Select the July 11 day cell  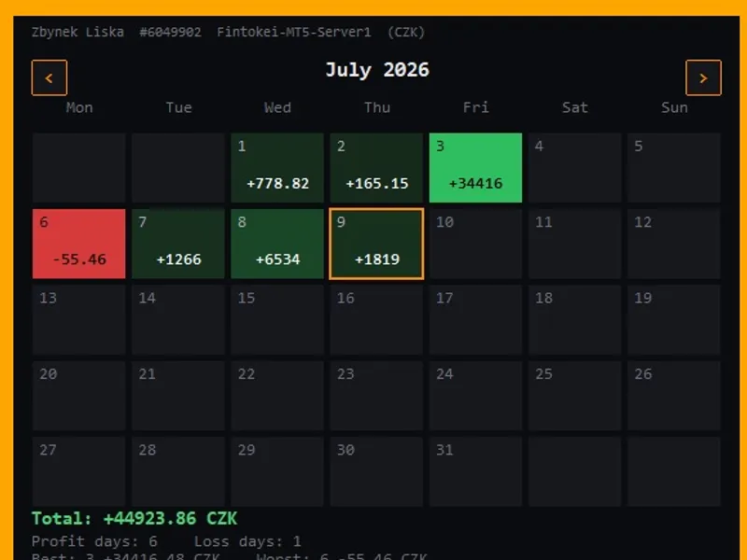575,244
